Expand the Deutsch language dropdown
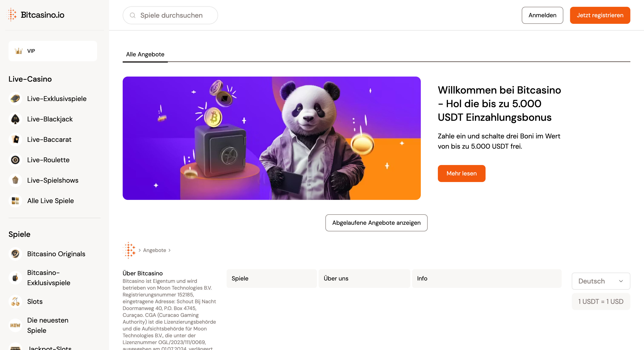 (x=601, y=281)
